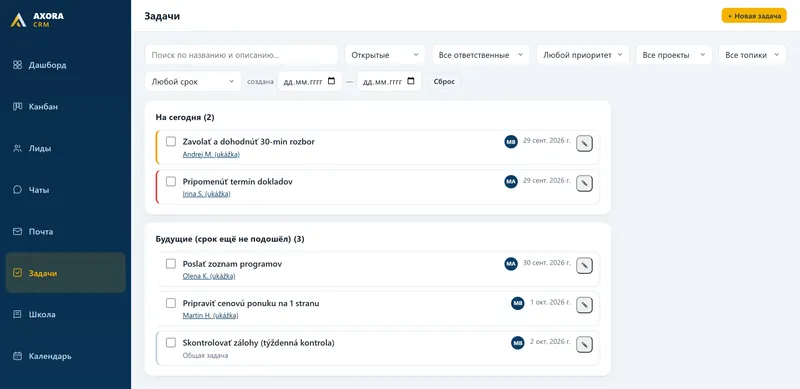
Task: Edit task Poslať zoznam programov
Action: coord(584,265)
